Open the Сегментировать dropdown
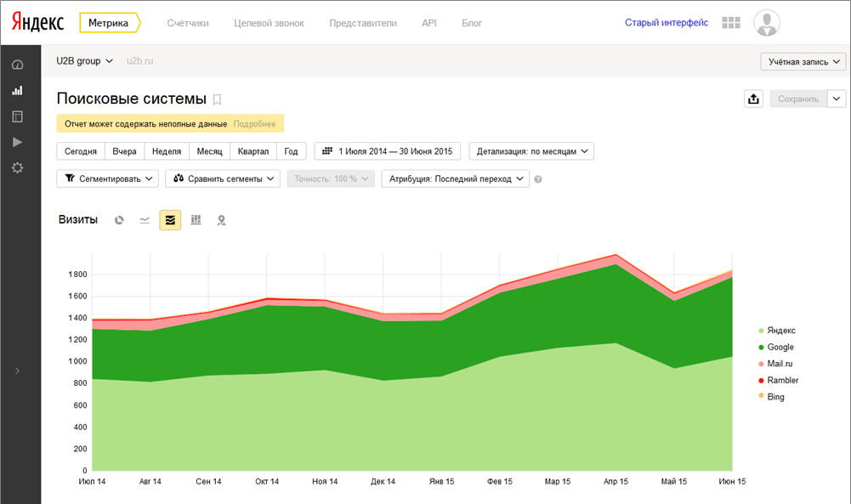Viewport: 851px width, 504px height. [107, 178]
